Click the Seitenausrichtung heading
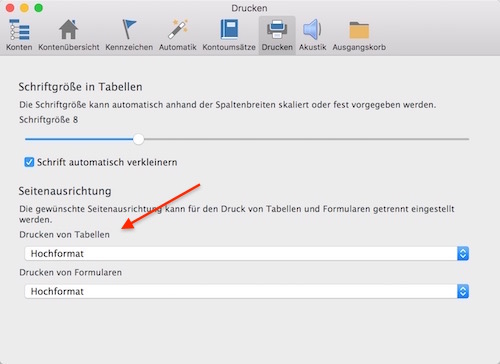 (65, 191)
